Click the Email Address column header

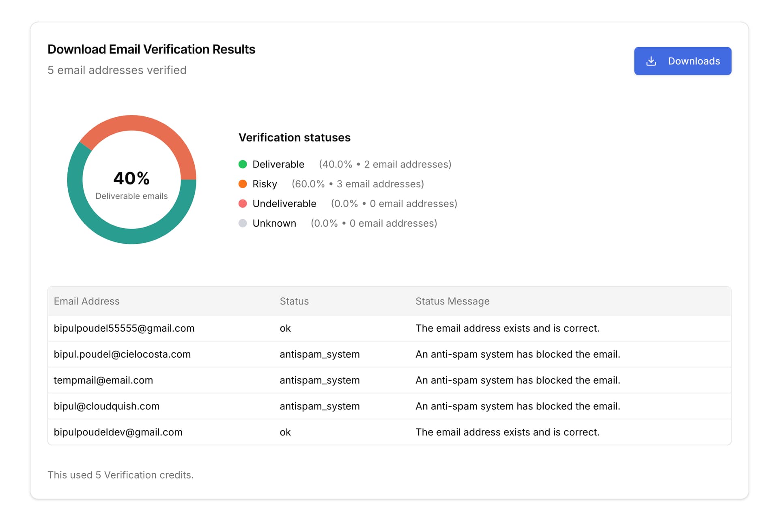pyautogui.click(x=86, y=301)
